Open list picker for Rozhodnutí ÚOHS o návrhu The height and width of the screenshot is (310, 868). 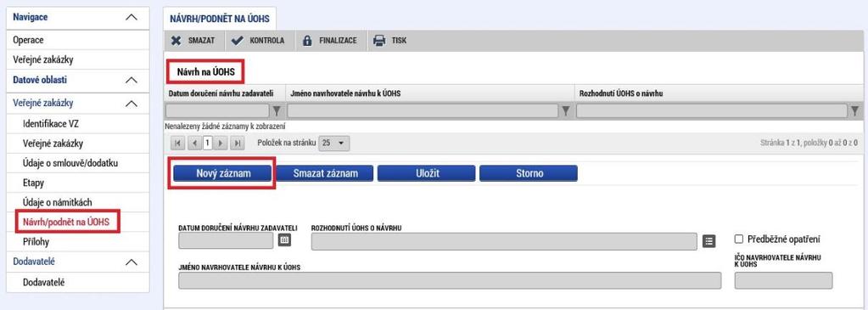click(x=709, y=241)
